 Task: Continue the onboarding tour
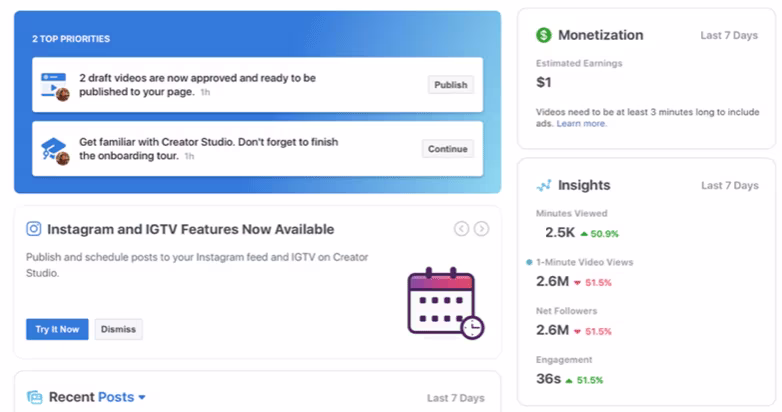pyautogui.click(x=447, y=149)
